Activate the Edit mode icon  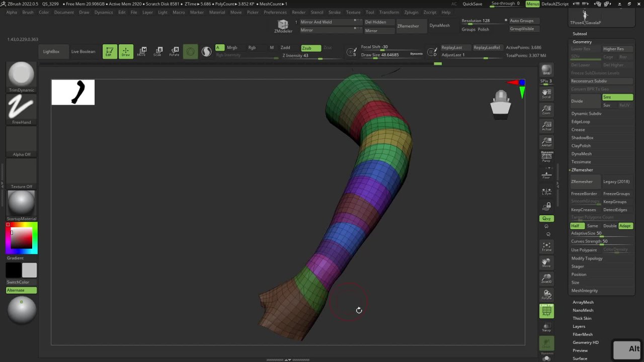coord(109,51)
